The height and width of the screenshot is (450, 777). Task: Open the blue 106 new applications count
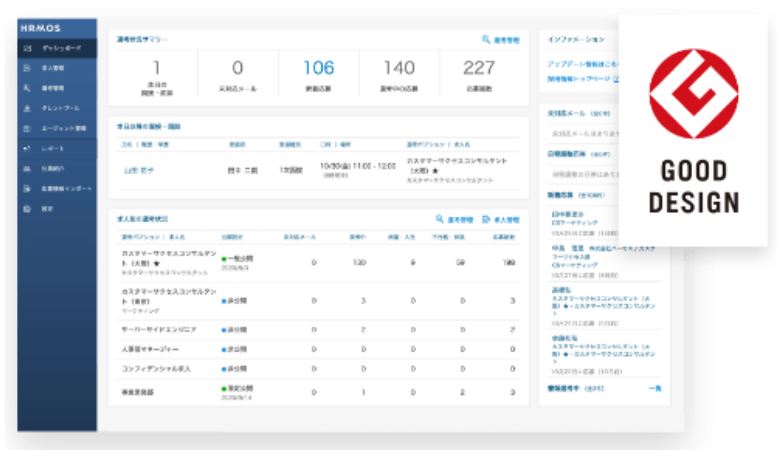[x=319, y=67]
